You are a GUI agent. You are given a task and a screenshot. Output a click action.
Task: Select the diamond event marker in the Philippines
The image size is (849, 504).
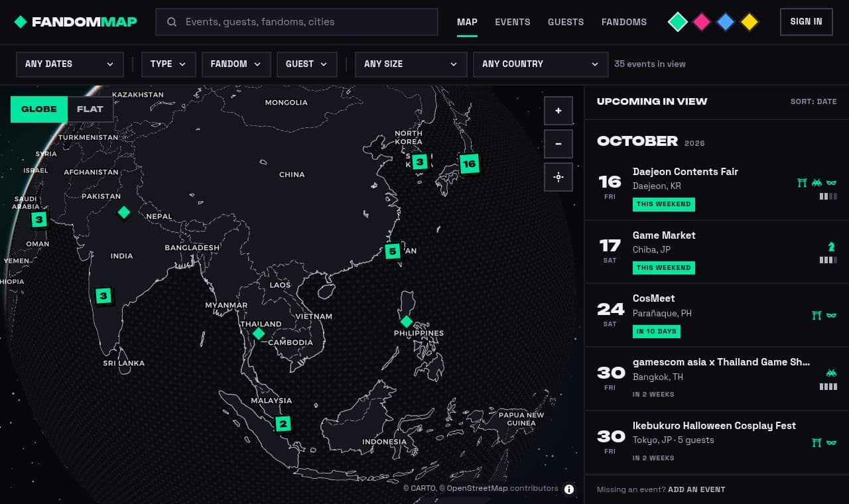pyautogui.click(x=407, y=322)
